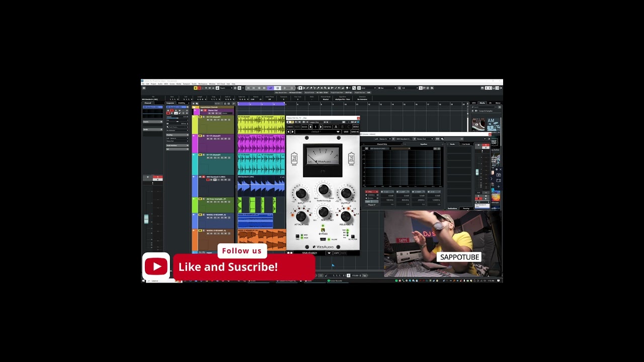Click UNDO in the WesAudio plugin

290,127
